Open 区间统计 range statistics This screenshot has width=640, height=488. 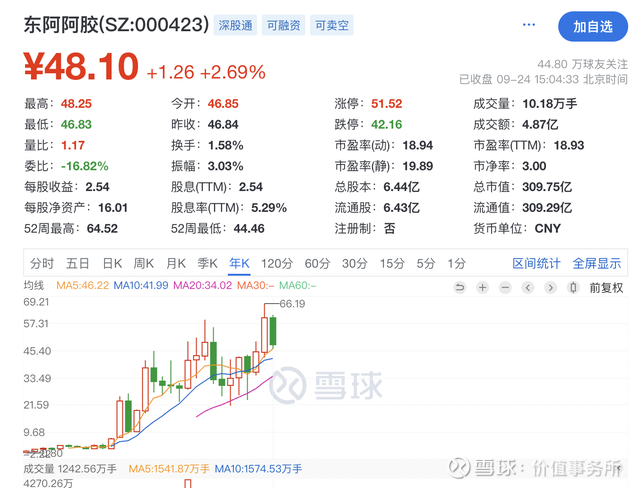[536, 264]
